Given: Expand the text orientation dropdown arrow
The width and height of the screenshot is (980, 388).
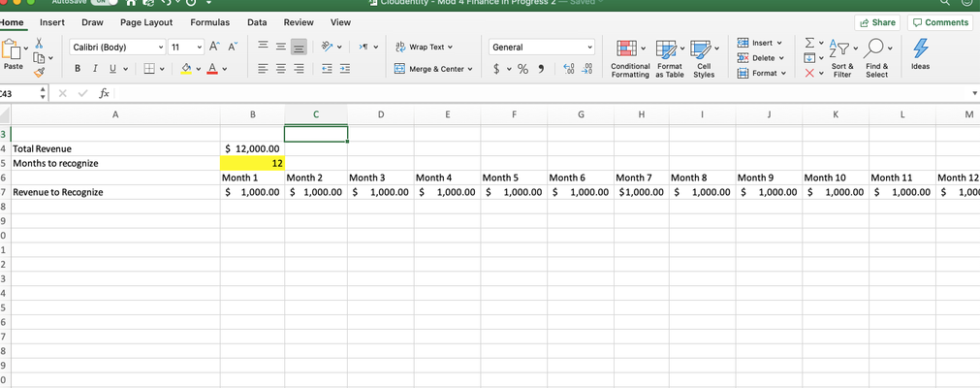Looking at the screenshot, I should [339, 47].
